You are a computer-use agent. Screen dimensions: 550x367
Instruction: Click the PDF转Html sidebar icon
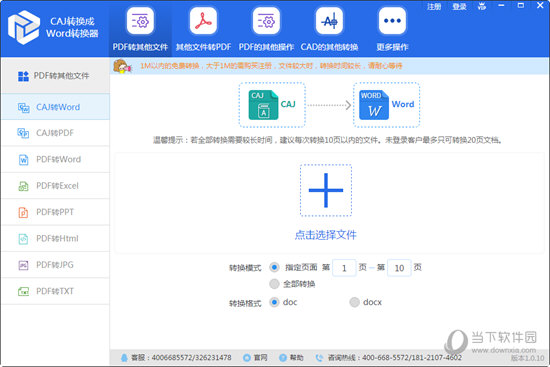click(24, 239)
